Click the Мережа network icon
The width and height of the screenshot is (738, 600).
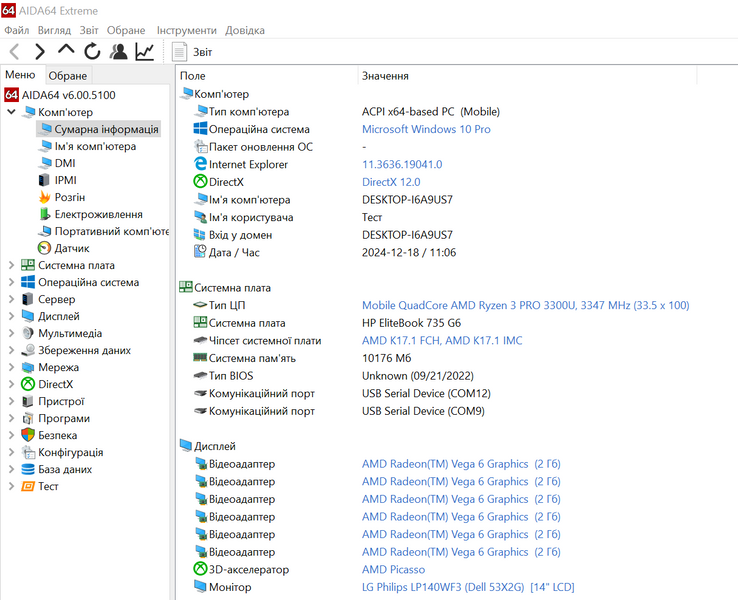click(28, 367)
